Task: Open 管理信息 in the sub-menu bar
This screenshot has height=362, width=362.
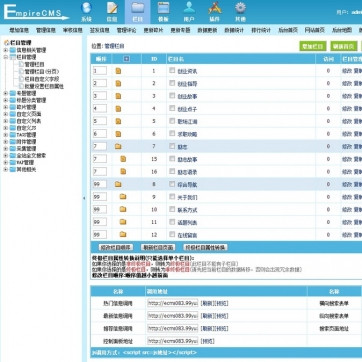Action: click(x=46, y=30)
